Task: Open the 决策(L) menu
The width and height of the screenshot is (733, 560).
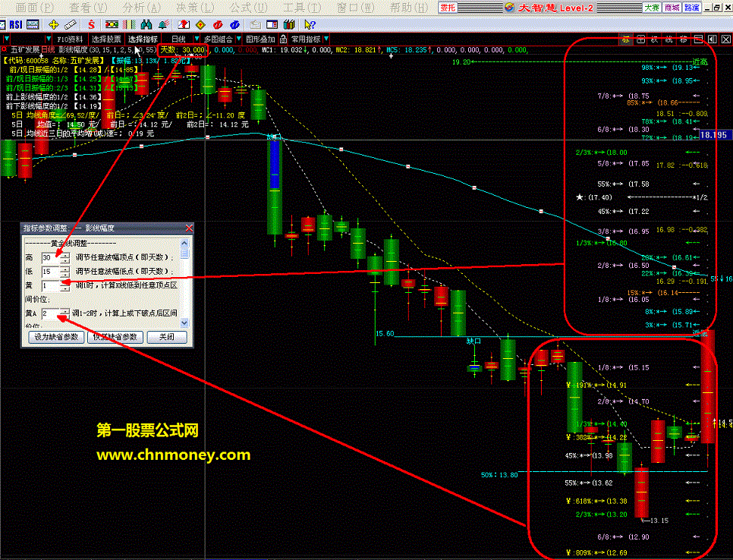Action: tap(195, 8)
